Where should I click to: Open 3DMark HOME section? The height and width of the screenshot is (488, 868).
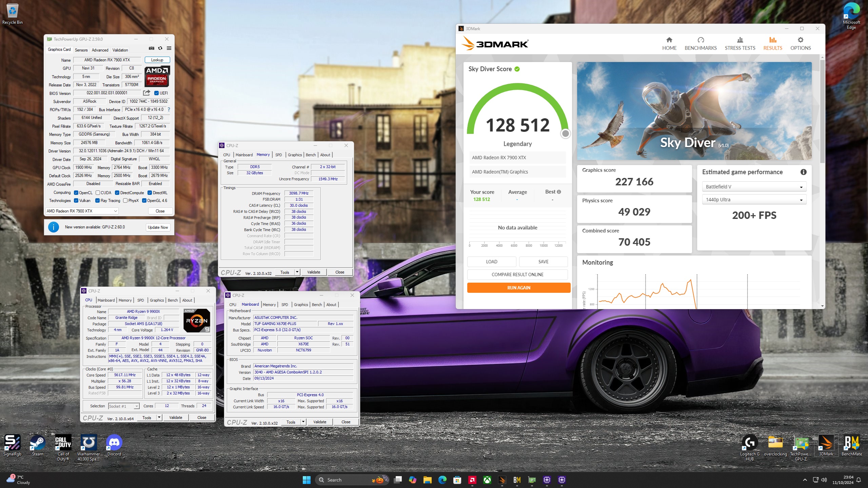(x=669, y=44)
